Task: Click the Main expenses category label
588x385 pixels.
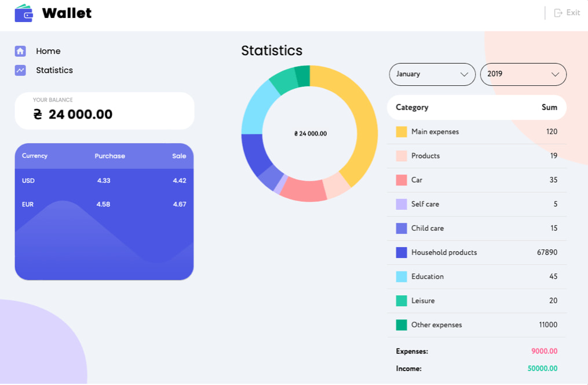Action: pos(435,132)
